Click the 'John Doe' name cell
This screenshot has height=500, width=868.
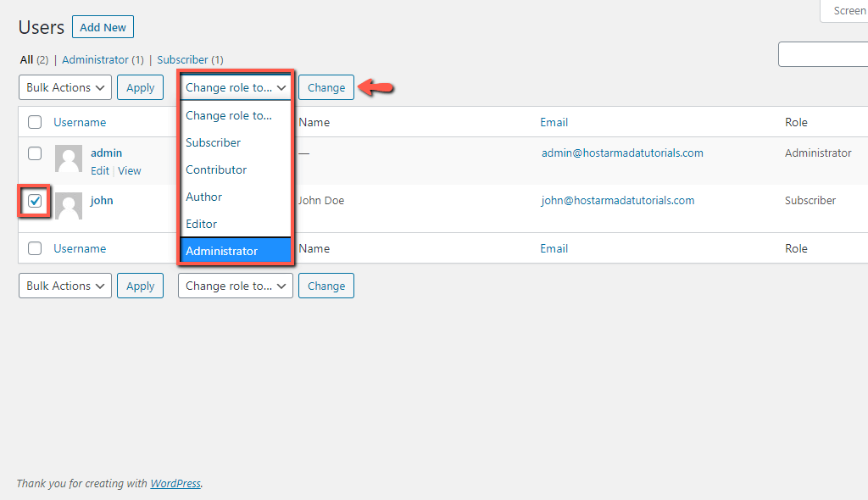click(x=321, y=201)
